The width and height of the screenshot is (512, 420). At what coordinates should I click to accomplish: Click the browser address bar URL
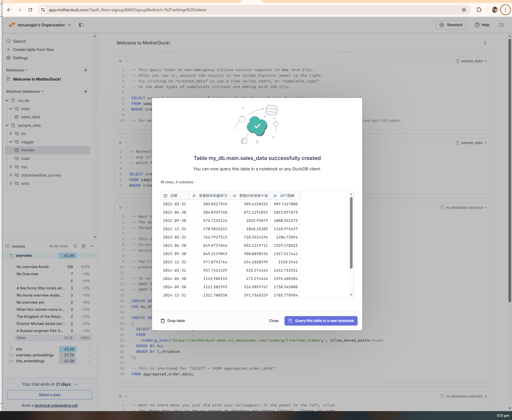tap(127, 10)
